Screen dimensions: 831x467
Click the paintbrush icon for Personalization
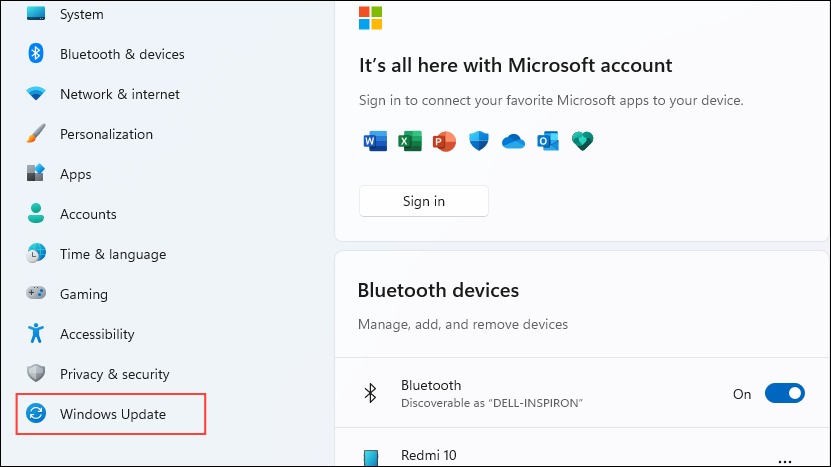click(36, 134)
